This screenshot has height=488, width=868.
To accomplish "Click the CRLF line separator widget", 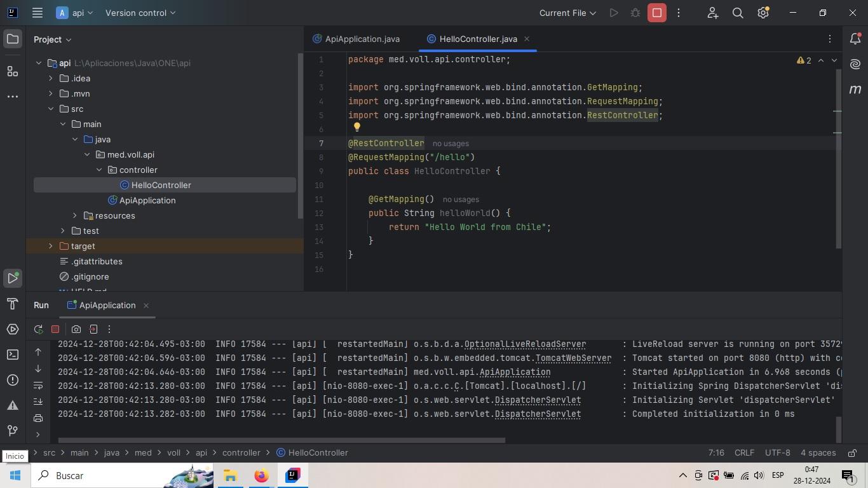I will pyautogui.click(x=744, y=453).
